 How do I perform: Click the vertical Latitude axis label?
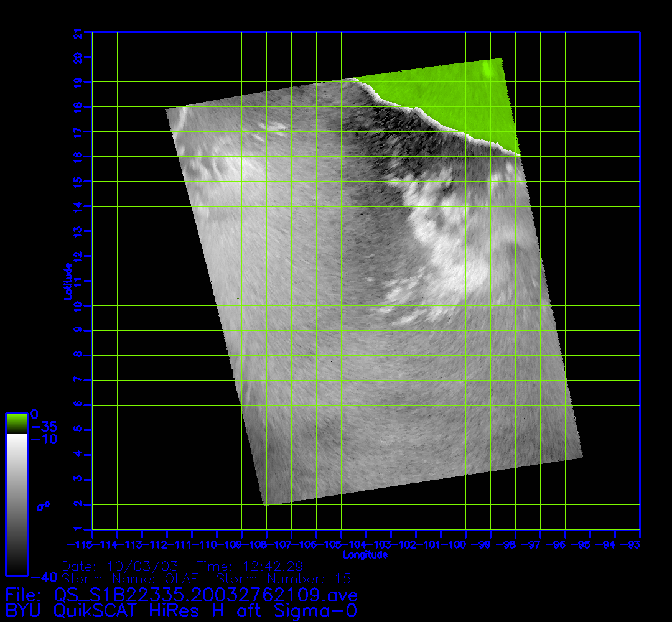point(67,281)
